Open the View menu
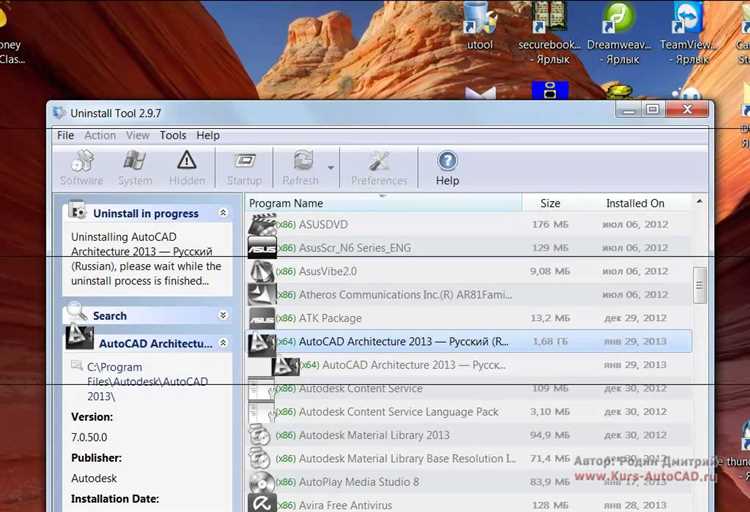The image size is (750, 512). click(x=138, y=135)
